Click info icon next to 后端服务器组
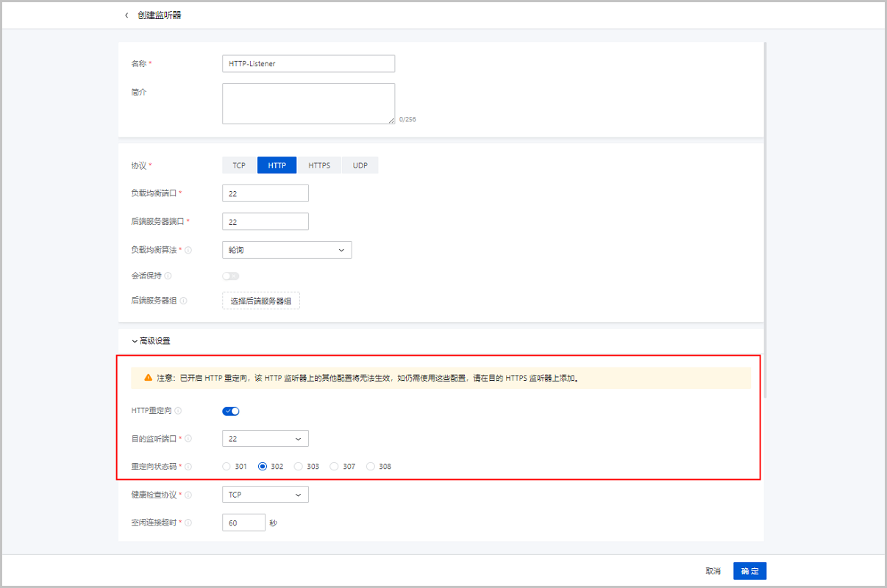Viewport: 887px width, 588px height. (183, 301)
